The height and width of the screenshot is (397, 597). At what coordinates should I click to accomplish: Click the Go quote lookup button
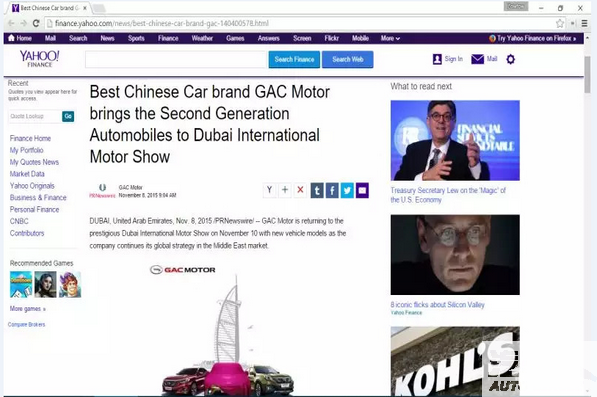pos(68,116)
